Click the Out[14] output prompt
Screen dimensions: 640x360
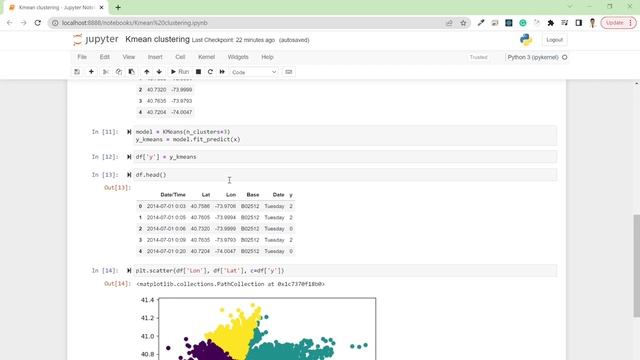coord(118,284)
